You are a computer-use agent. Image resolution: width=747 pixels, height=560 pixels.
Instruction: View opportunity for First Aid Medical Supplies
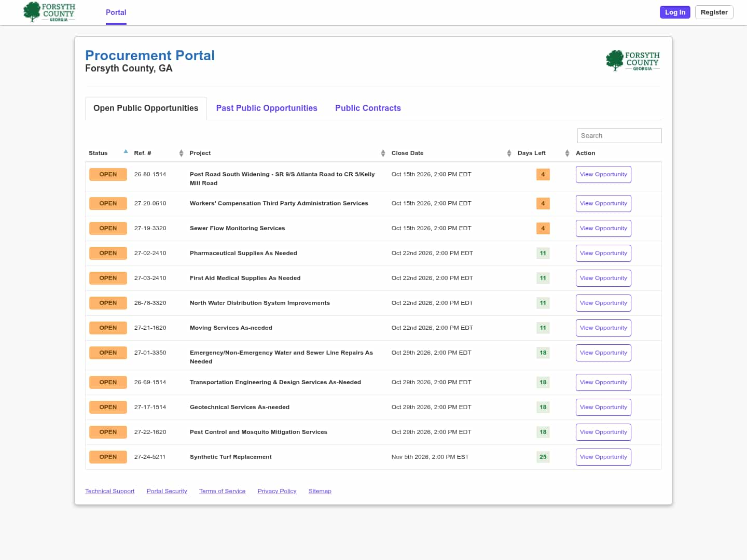tap(603, 278)
